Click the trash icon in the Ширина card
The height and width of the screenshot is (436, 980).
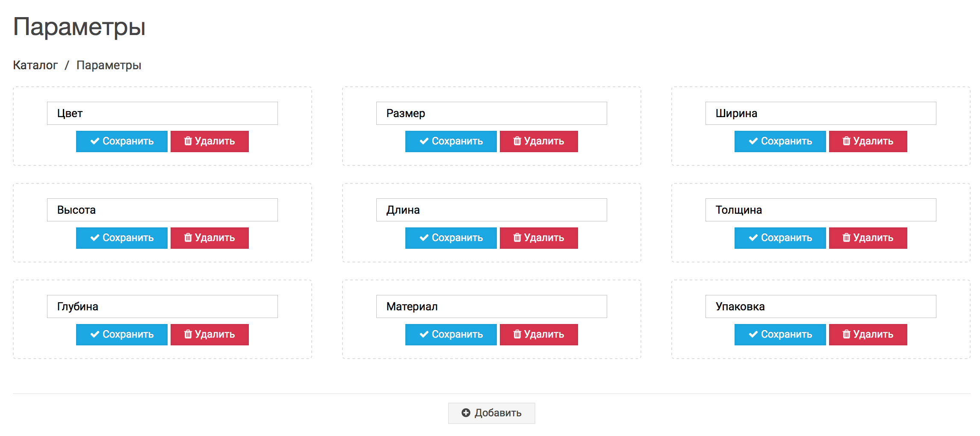846,141
